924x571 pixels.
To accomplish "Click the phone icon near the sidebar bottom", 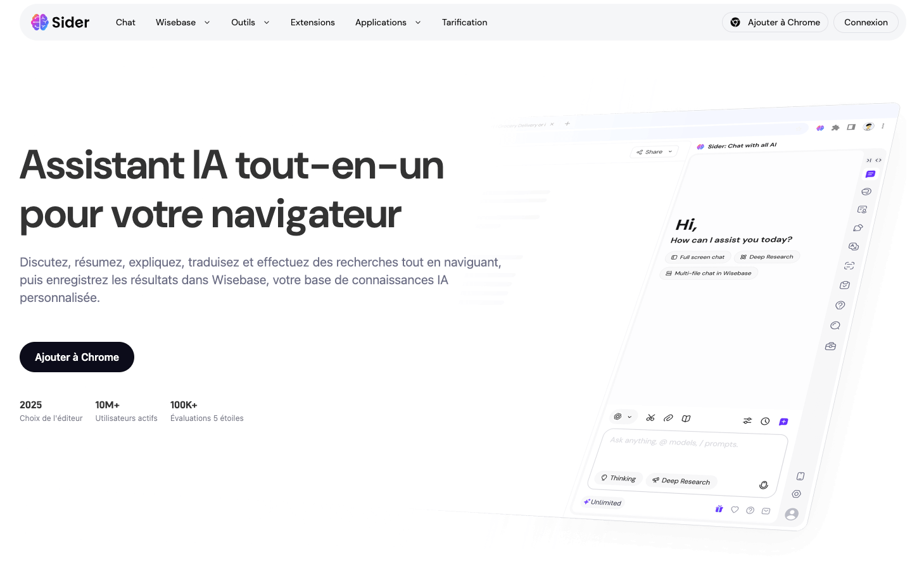I will tap(801, 476).
